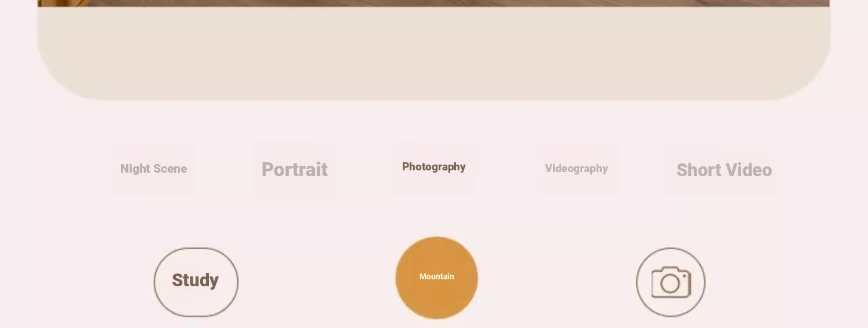Image resolution: width=868 pixels, height=328 pixels.
Task: Tap the camera icon in the circle
Action: coord(671,282)
